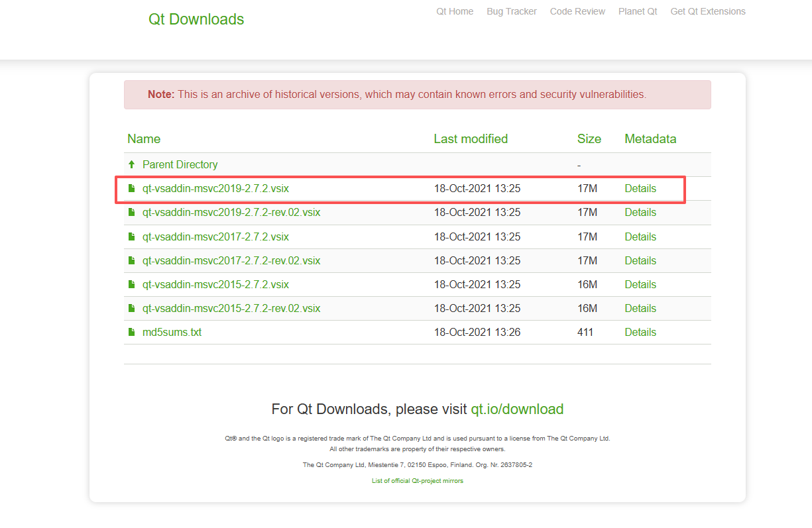Screen dimensions: 812x528
Task: Open List of official Qt-project mirrors
Action: [x=418, y=481]
